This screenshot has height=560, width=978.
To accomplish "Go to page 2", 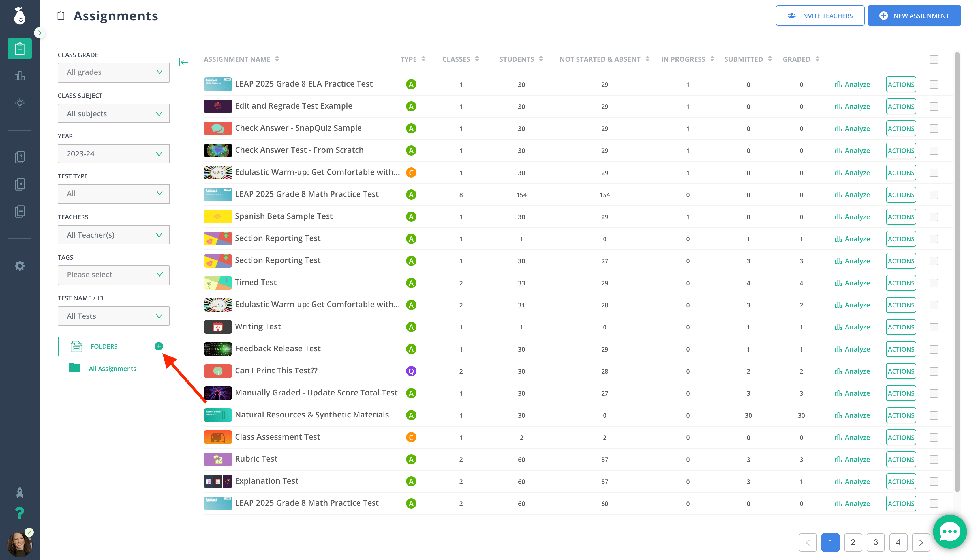I will (x=853, y=542).
